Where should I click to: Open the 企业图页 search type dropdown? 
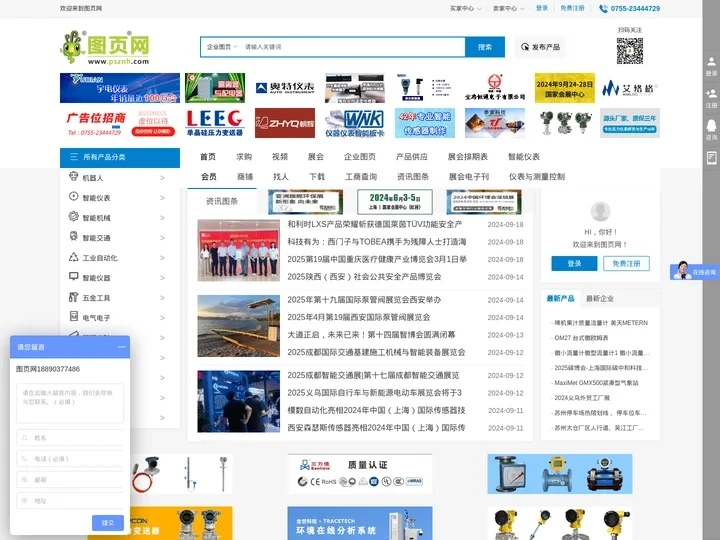[222, 47]
